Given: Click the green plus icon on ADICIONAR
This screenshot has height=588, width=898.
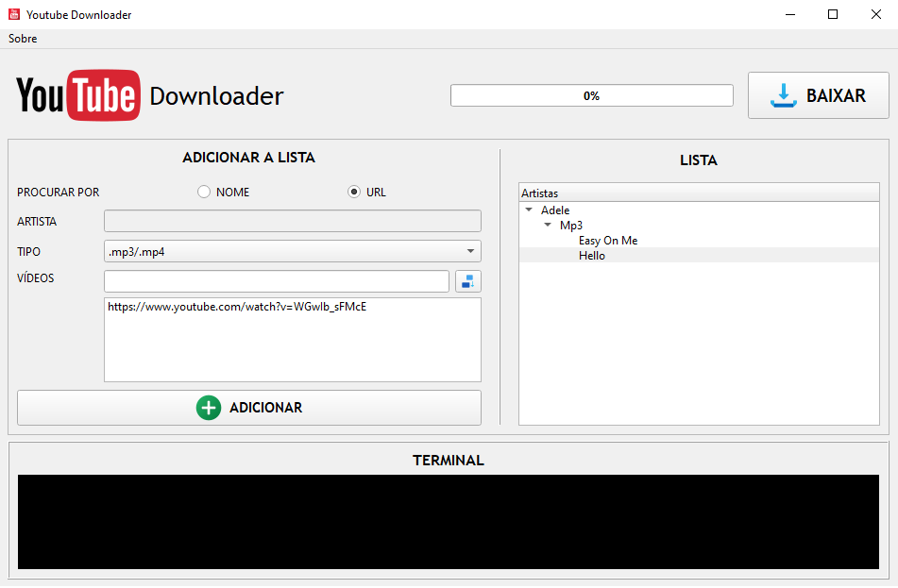Looking at the screenshot, I should tap(209, 408).
